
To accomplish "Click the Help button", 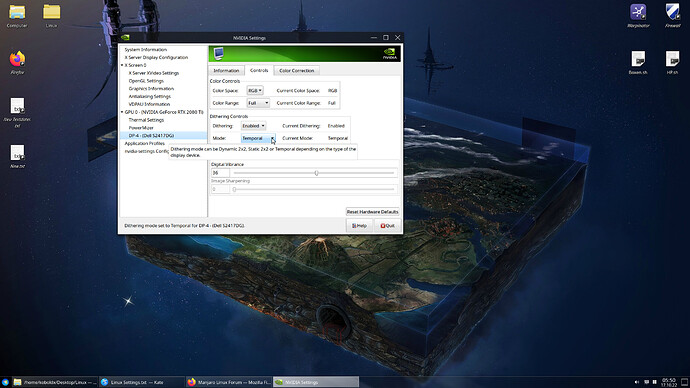I will click(x=359, y=226).
